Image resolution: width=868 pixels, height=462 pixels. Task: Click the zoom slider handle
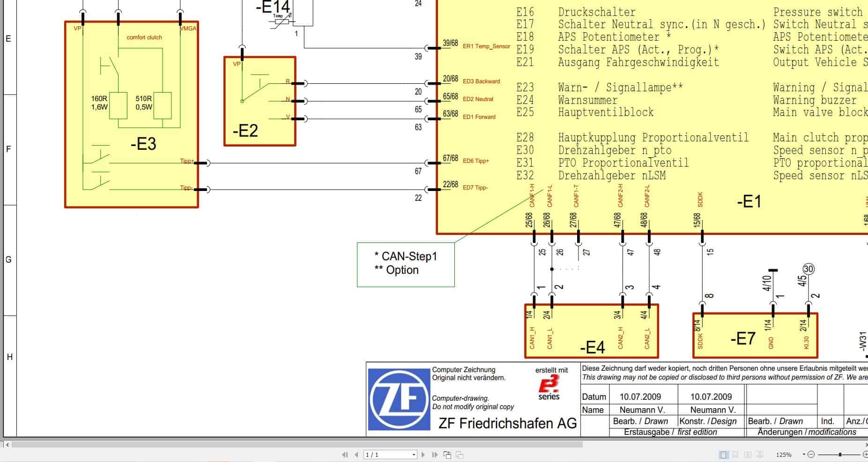[x=840, y=454]
